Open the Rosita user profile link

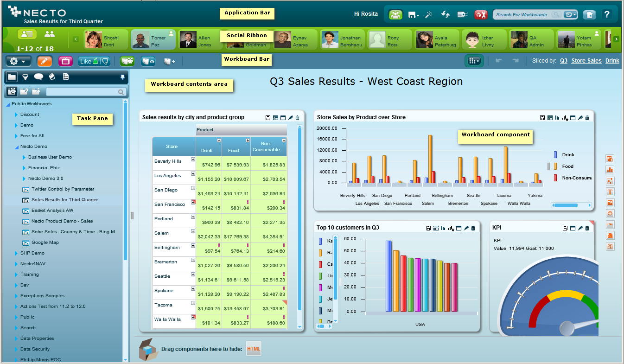click(x=369, y=14)
